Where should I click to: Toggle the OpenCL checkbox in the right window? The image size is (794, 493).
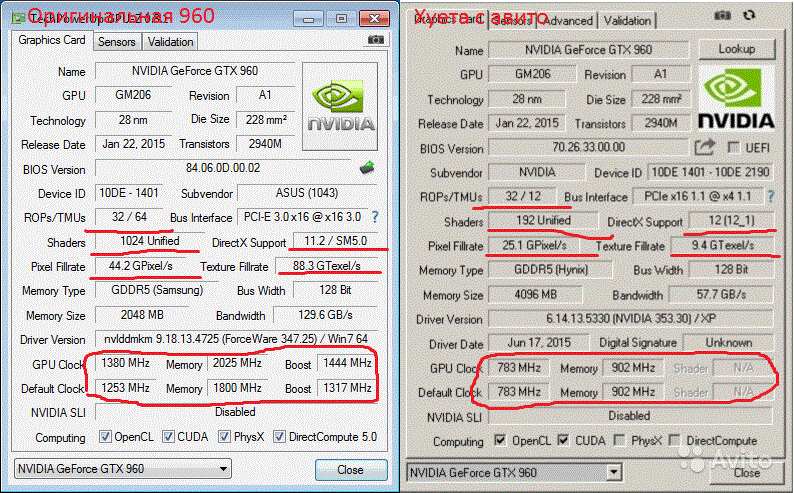[x=500, y=440]
